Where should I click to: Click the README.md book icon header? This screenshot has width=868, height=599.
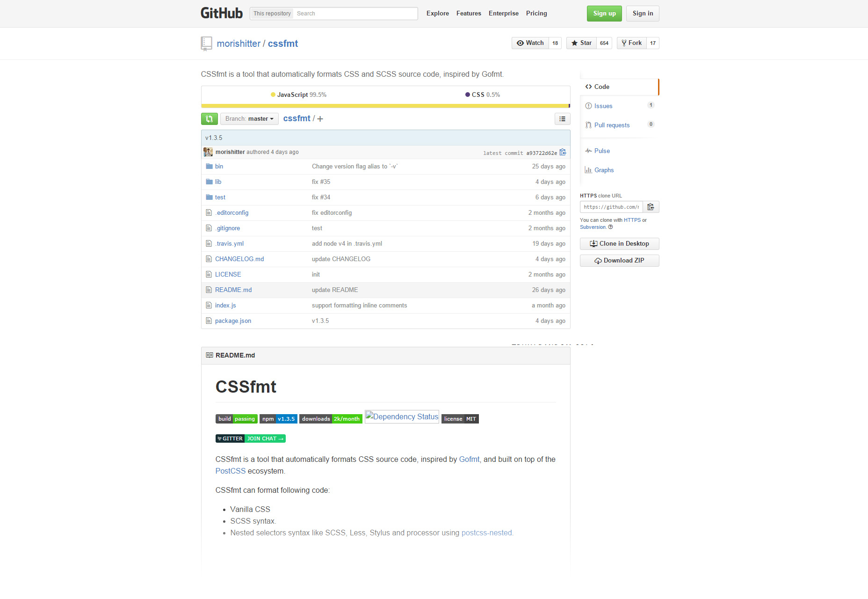(x=210, y=355)
